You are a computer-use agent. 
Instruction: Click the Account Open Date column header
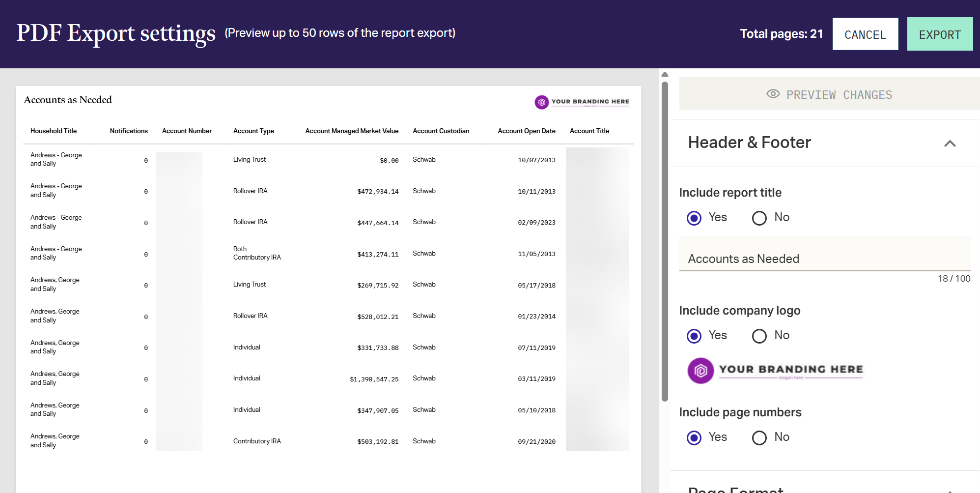tap(526, 131)
